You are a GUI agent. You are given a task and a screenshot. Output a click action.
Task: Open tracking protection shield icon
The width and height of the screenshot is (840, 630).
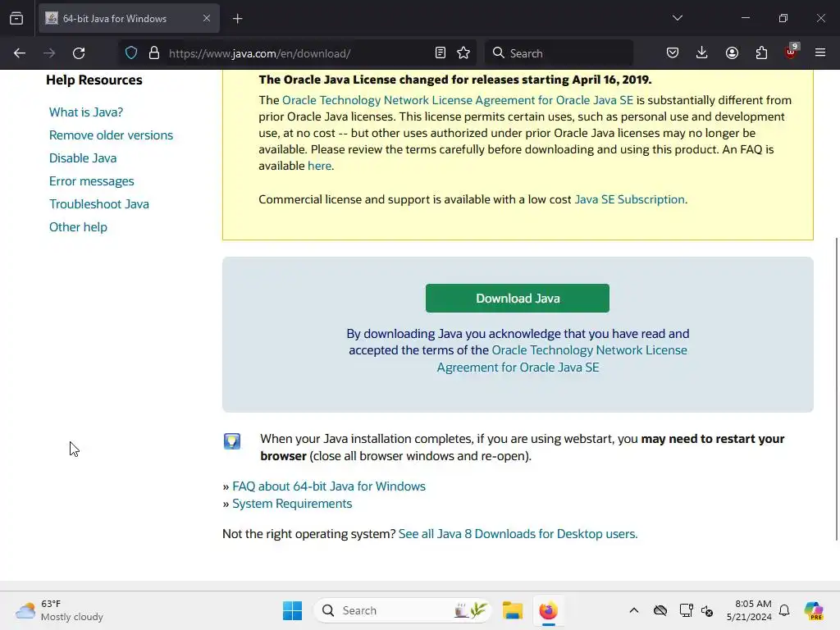pos(131,53)
